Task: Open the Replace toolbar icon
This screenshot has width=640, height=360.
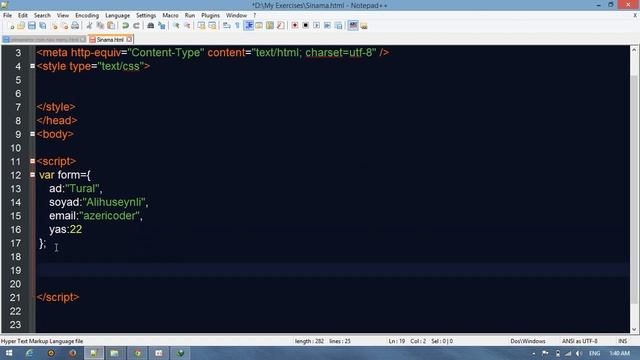Action: point(162,26)
